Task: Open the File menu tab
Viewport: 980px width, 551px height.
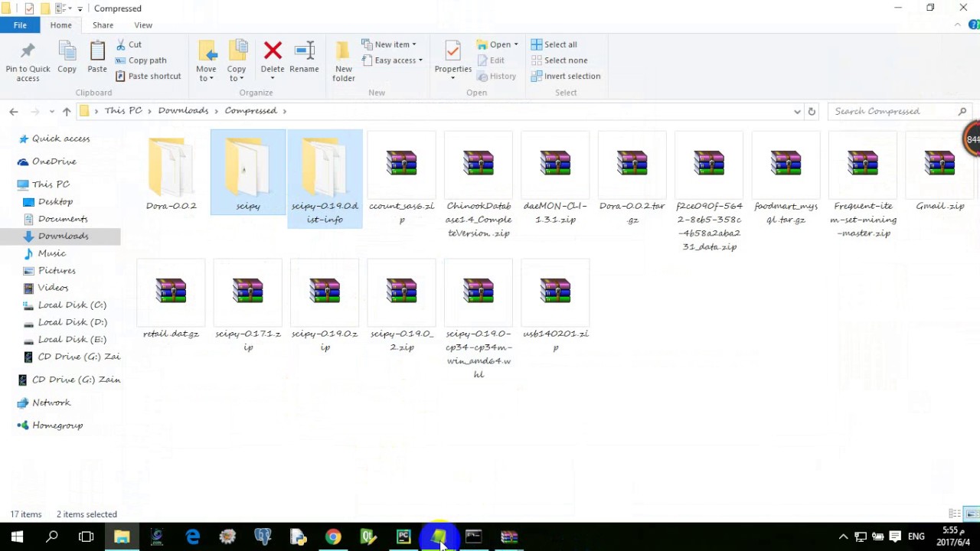Action: [x=20, y=25]
